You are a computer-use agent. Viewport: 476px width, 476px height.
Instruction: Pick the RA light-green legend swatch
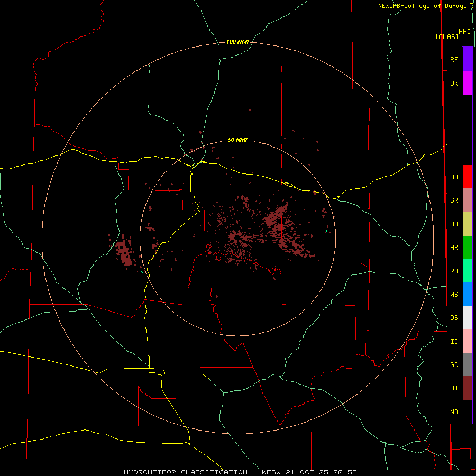(x=467, y=270)
